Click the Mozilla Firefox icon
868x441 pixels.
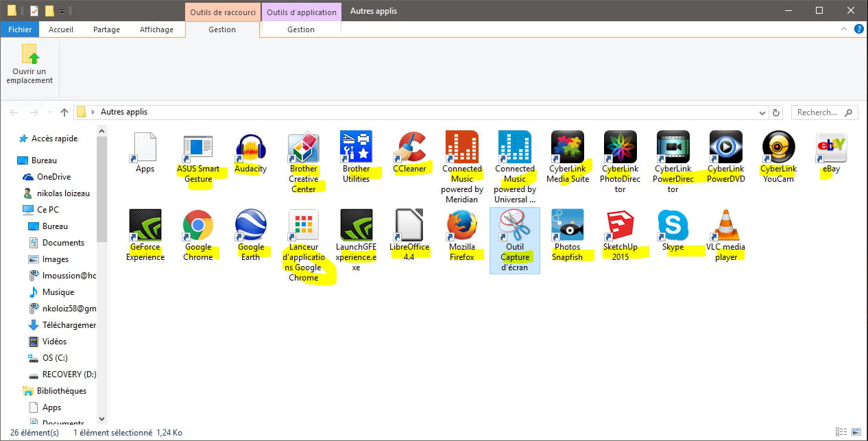461,225
